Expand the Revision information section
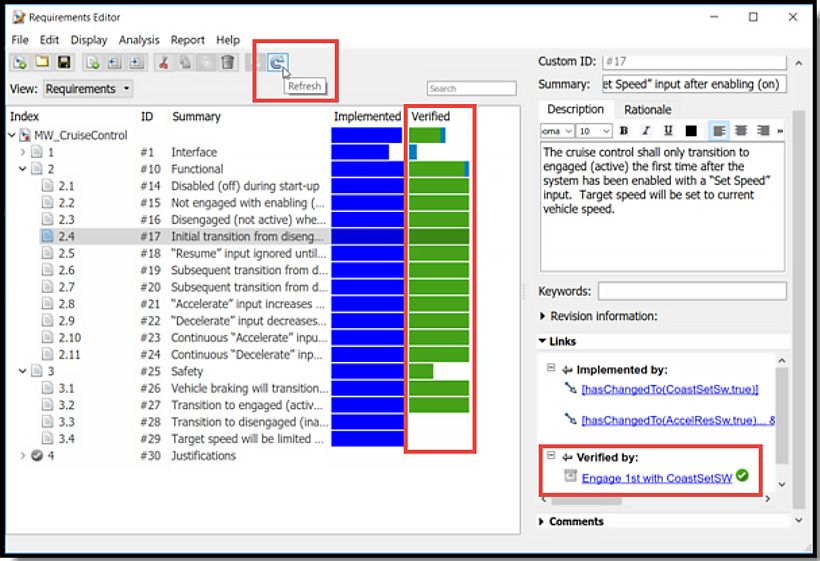 pos(543,316)
